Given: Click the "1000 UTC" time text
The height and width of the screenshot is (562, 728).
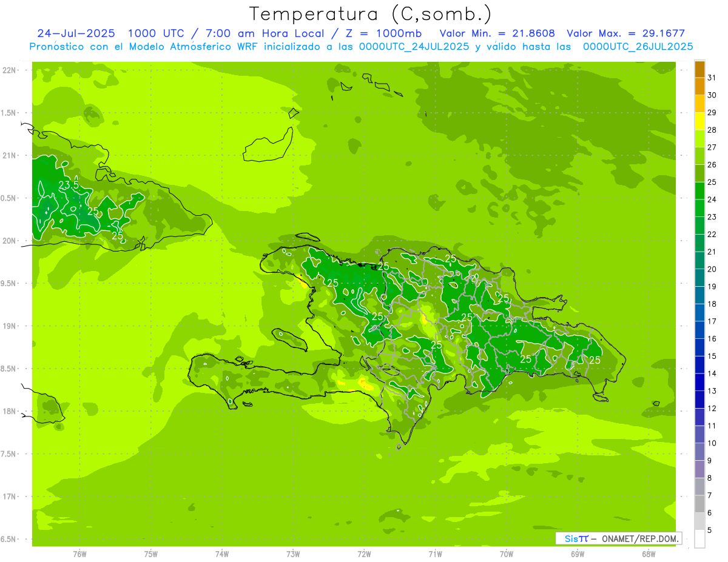Looking at the screenshot, I should pos(155,33).
